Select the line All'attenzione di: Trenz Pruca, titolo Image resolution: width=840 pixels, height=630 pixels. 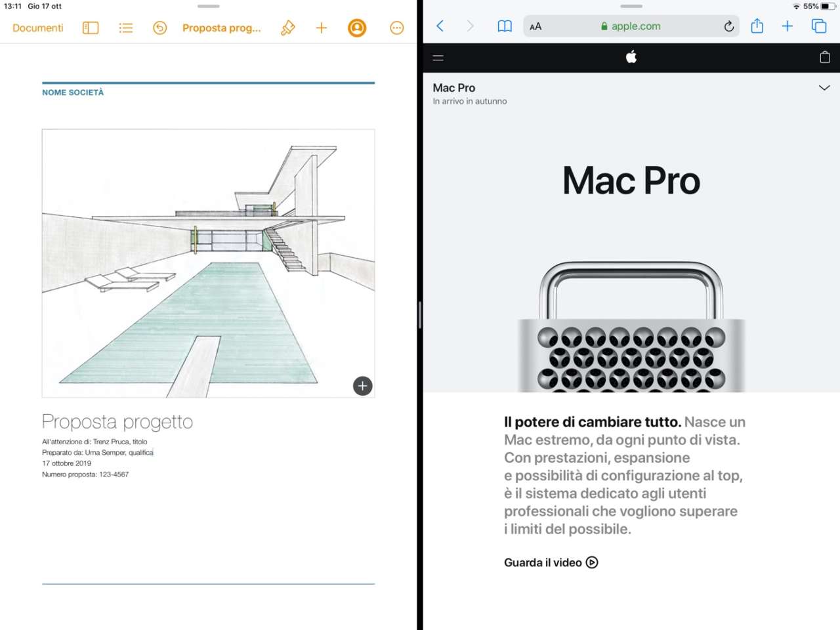94,442
